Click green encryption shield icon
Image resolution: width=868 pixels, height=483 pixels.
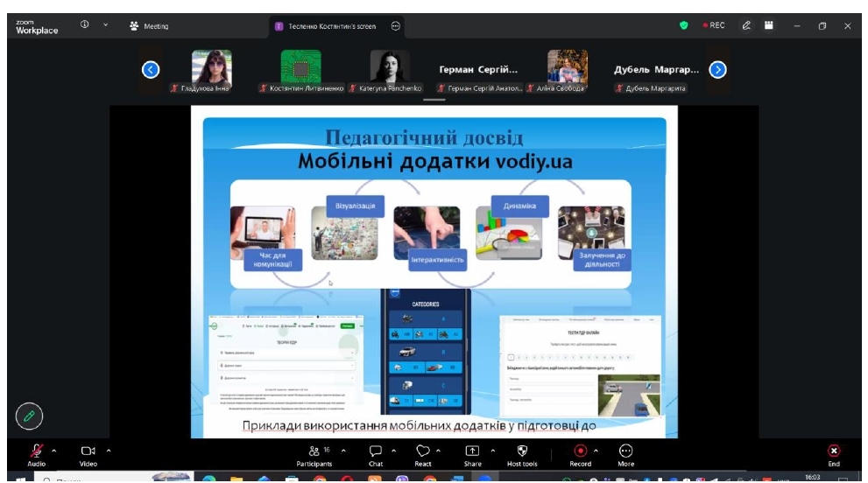pos(684,25)
